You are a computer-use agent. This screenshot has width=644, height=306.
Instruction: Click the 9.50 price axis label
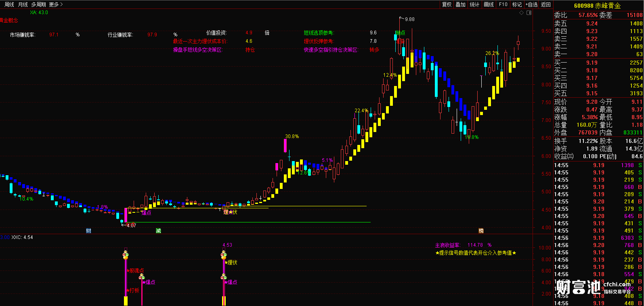coord(546,31)
